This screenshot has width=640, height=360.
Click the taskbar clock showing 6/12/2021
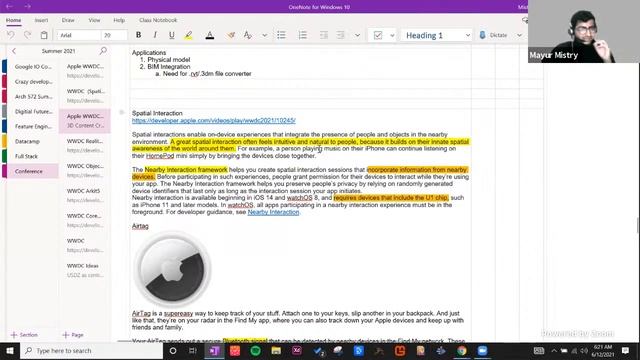pos(603,351)
